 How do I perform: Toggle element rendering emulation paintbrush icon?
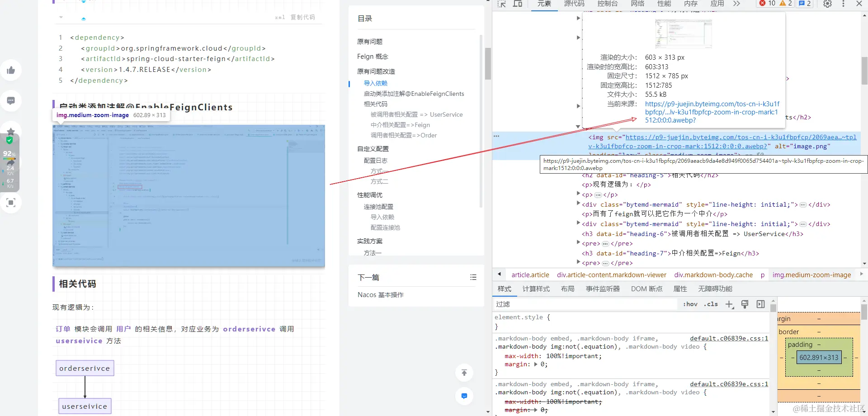[x=745, y=304]
